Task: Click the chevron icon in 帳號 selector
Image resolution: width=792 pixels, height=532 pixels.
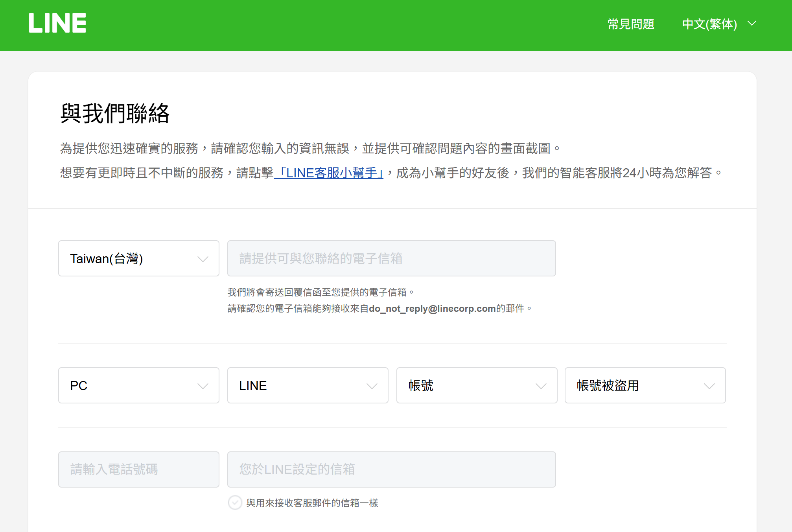Action: click(541, 386)
